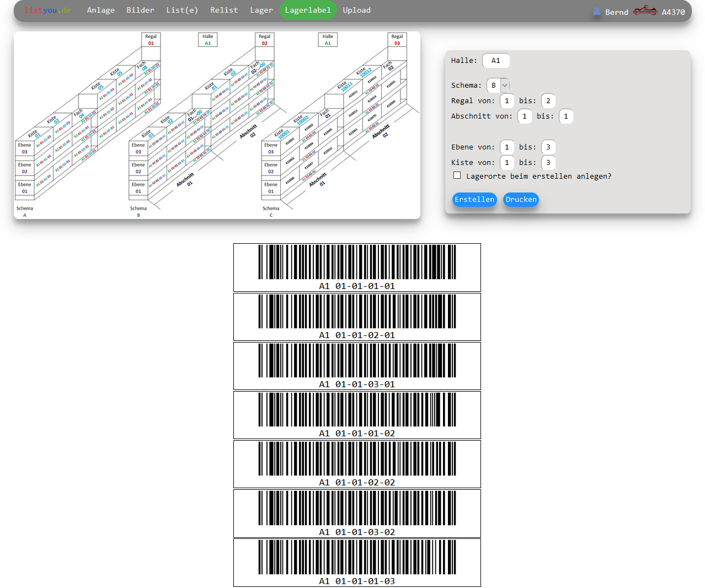Viewport: 705px width, 588px height.
Task: Click the Drucken button
Action: pos(521,200)
